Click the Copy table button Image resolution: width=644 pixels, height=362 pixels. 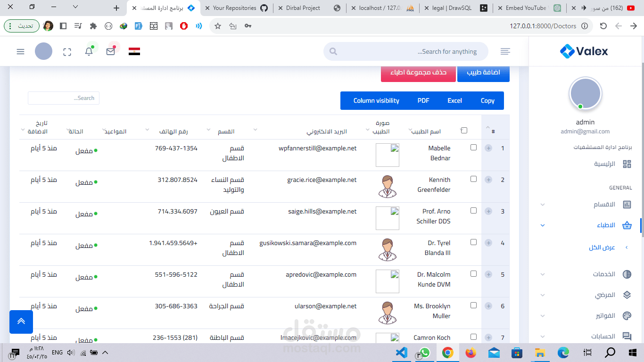(x=487, y=100)
